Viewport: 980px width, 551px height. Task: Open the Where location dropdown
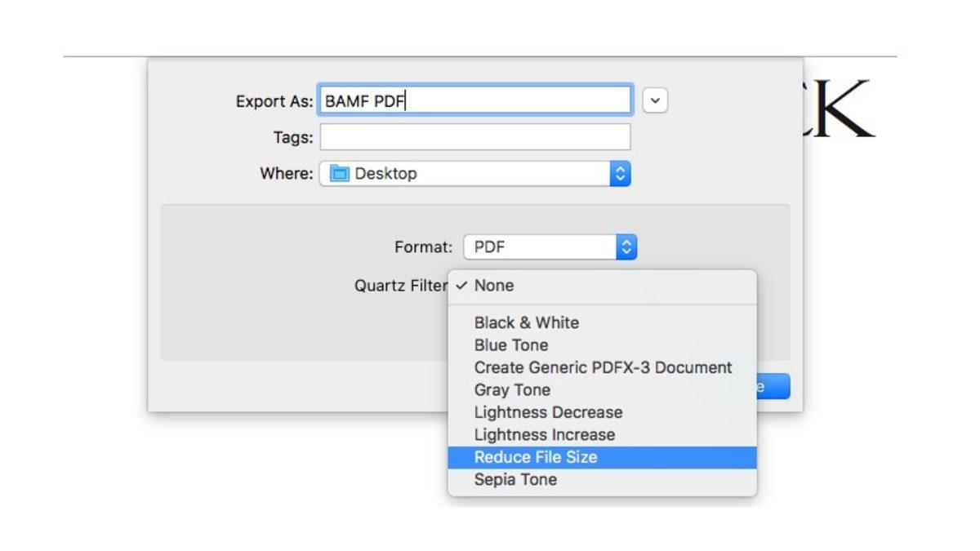pos(474,174)
